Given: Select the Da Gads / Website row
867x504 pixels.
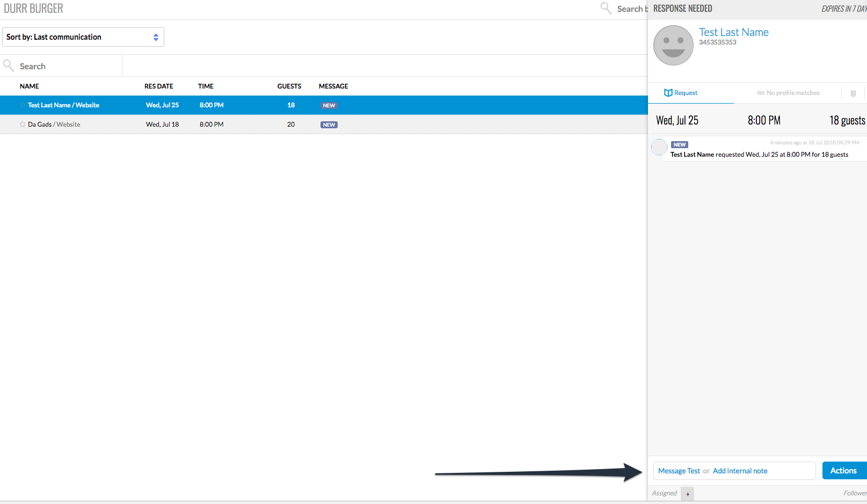Looking at the screenshot, I should point(322,125).
